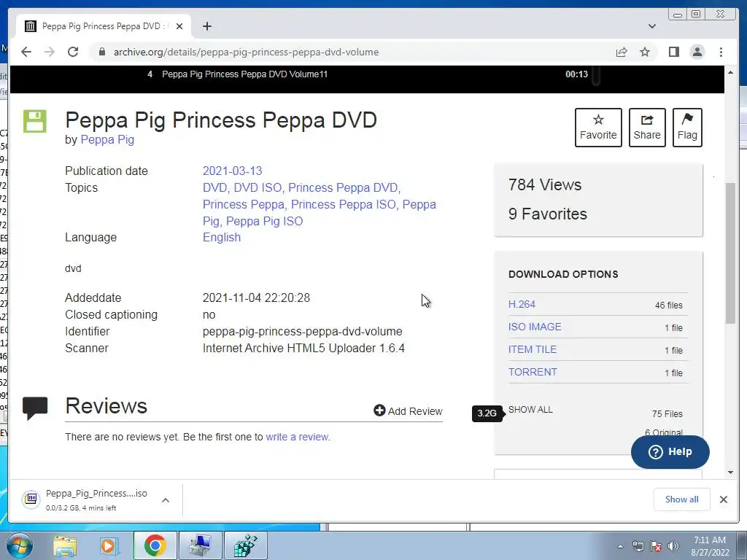Open the Princess Peppa ISO topic link
Screen dimensions: 747x560
[x=343, y=204]
